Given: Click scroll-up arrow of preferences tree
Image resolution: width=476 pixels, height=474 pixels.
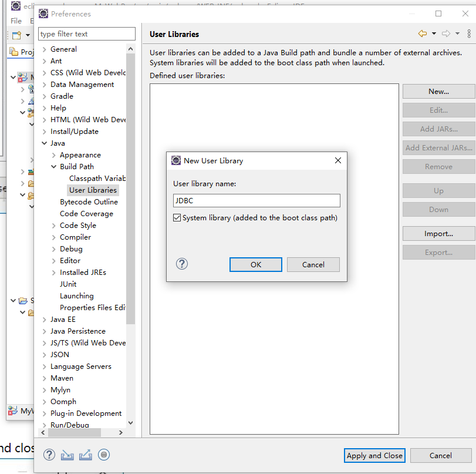Looking at the screenshot, I should click(130, 49).
